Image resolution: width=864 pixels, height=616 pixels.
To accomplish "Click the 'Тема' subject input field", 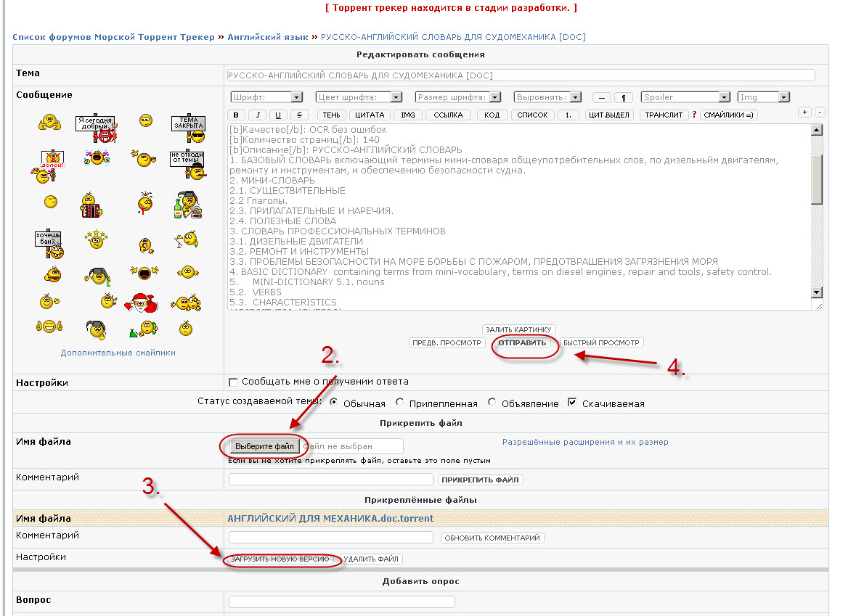I will tap(521, 75).
